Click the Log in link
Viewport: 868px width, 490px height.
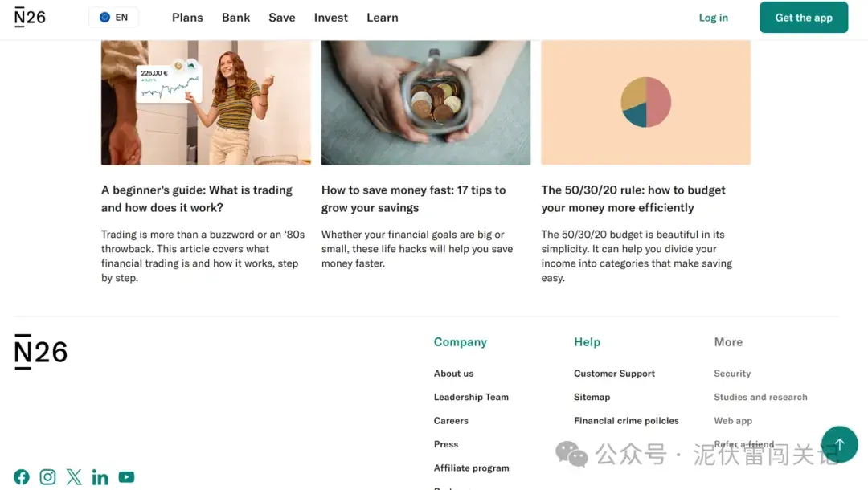713,18
